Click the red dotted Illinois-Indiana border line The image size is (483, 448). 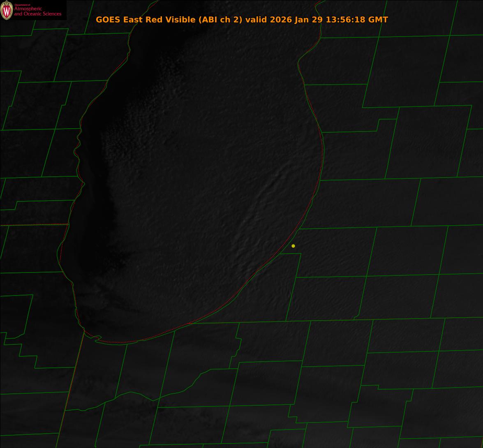tap(74, 378)
